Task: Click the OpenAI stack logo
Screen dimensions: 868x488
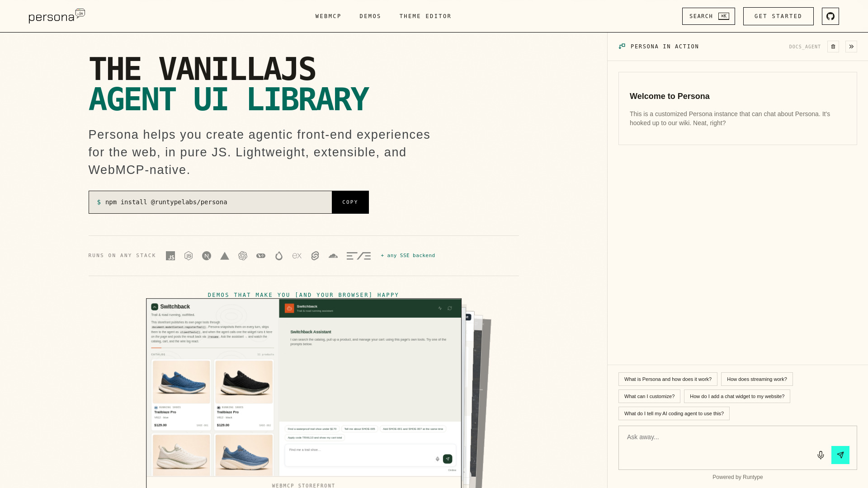Action: tap(243, 256)
